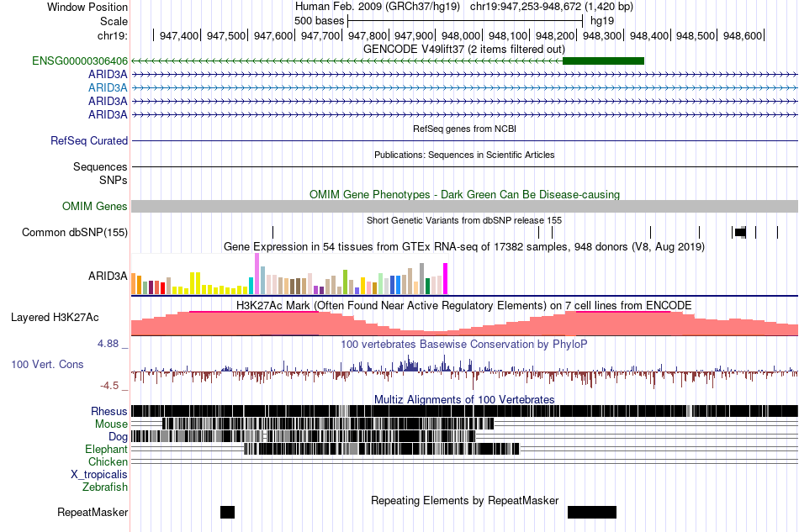
Task: Click the 948,000 ruler position
Action: (x=461, y=35)
